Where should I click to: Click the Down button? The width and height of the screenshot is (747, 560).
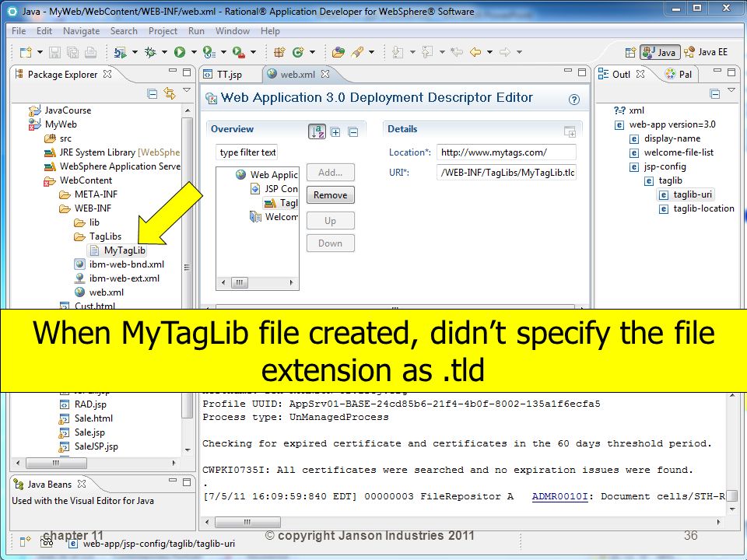[330, 243]
